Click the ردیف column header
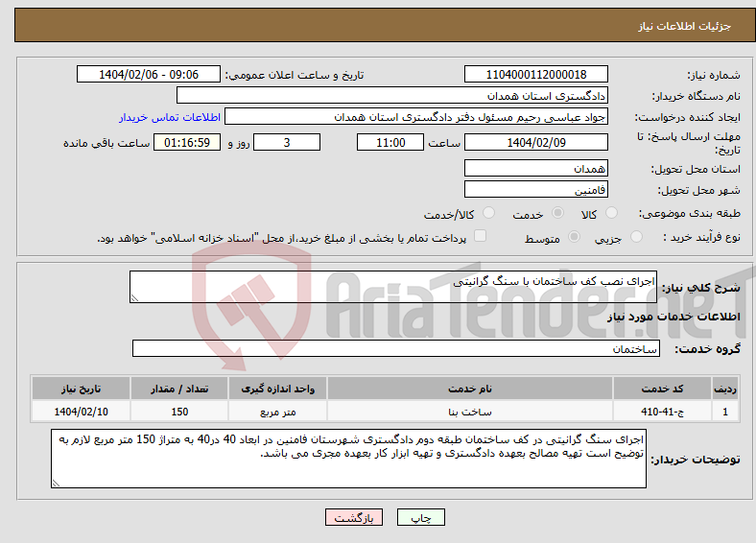Screen dimensions: 756x543 pos(725,389)
